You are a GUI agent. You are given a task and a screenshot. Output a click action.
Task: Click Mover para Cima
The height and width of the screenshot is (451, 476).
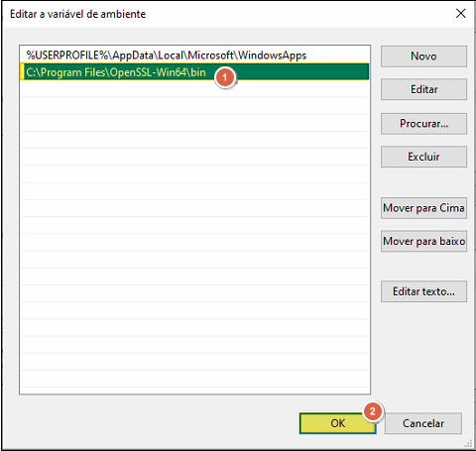coord(423,208)
